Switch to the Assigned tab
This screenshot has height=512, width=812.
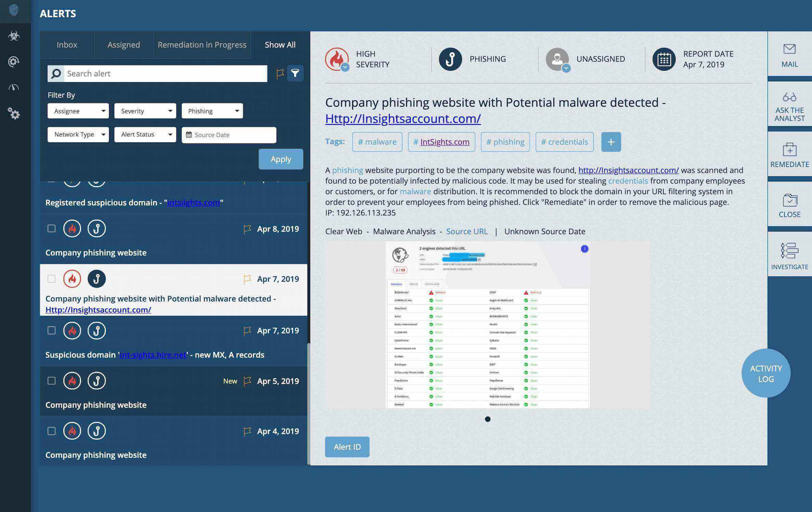click(123, 44)
